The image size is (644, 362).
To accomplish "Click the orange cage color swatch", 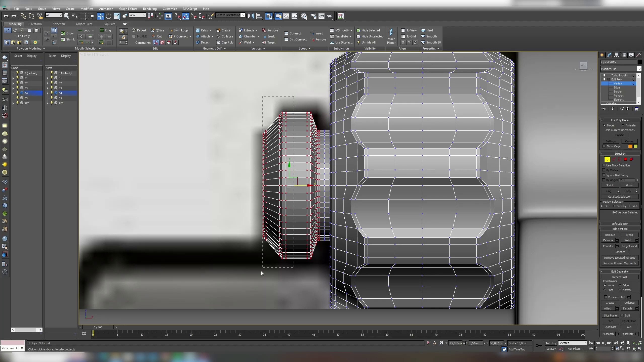I will coord(630,146).
